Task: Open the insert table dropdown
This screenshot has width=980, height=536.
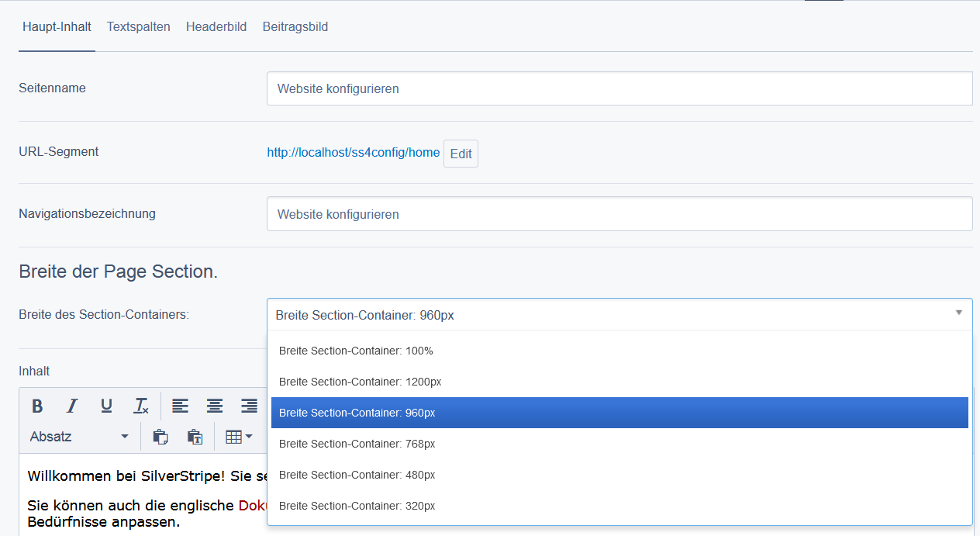Action: pyautogui.click(x=239, y=437)
